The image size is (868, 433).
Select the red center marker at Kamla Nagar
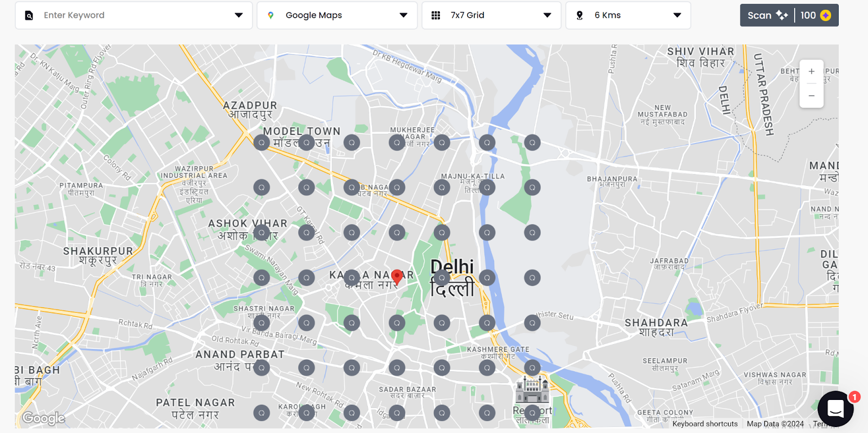pyautogui.click(x=397, y=277)
